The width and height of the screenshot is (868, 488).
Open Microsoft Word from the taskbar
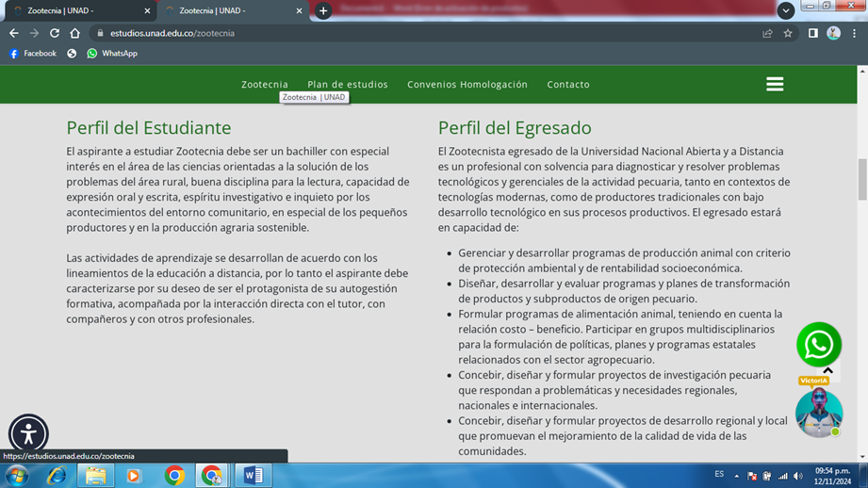tap(253, 476)
